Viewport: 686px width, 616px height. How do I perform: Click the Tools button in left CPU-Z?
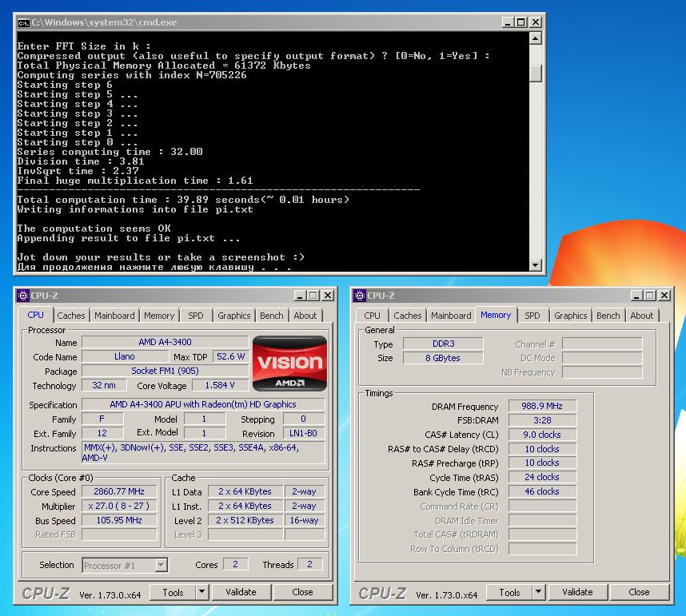tap(173, 592)
